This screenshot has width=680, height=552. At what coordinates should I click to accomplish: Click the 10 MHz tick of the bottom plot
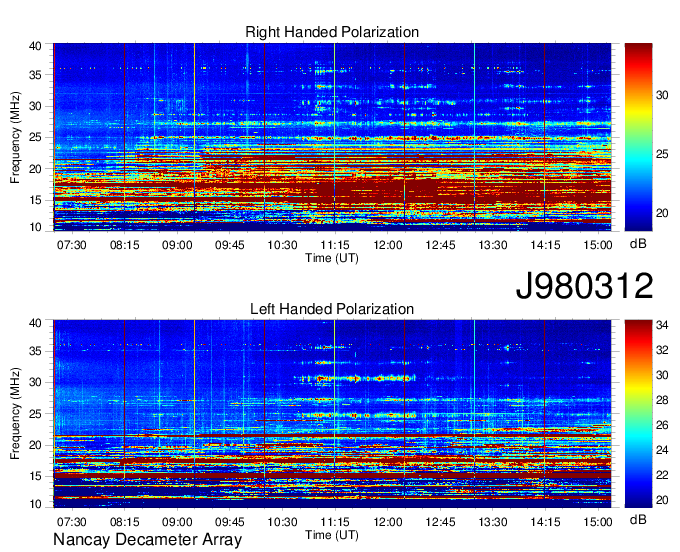pos(35,504)
